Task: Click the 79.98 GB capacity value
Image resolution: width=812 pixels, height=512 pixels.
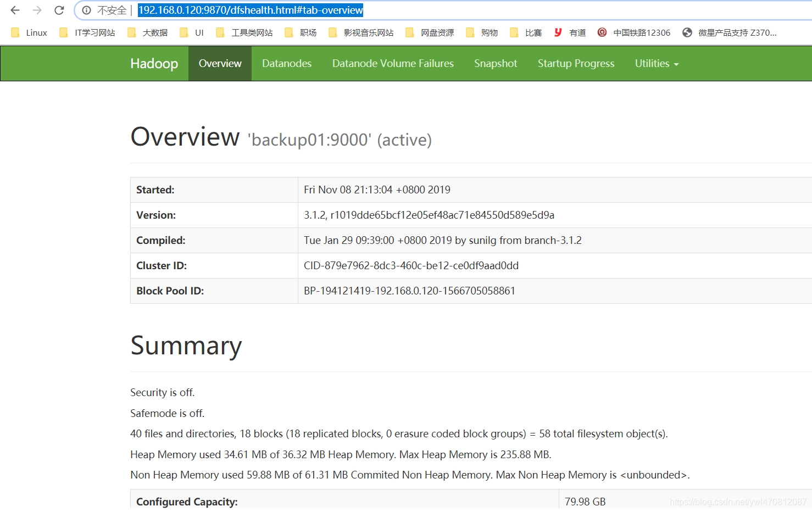Action: click(x=585, y=502)
